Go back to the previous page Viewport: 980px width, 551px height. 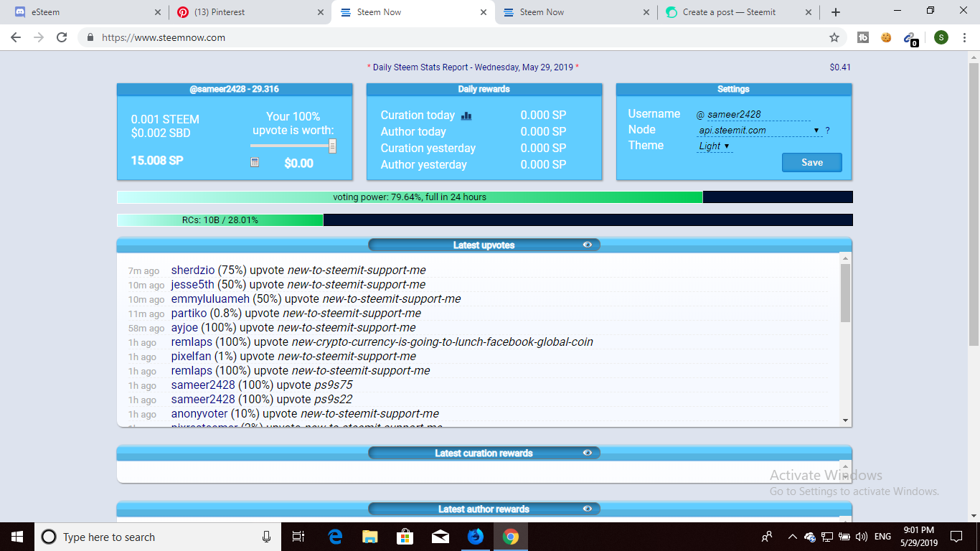click(x=16, y=37)
